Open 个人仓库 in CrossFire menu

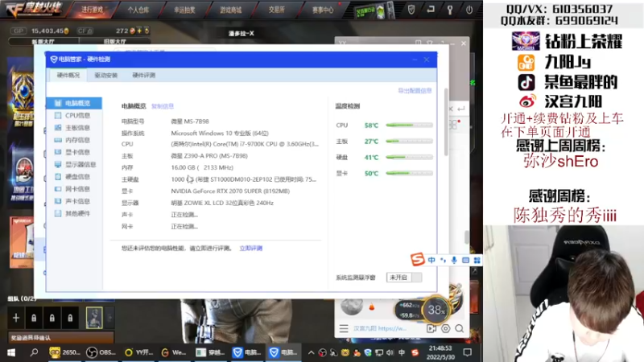tap(138, 10)
